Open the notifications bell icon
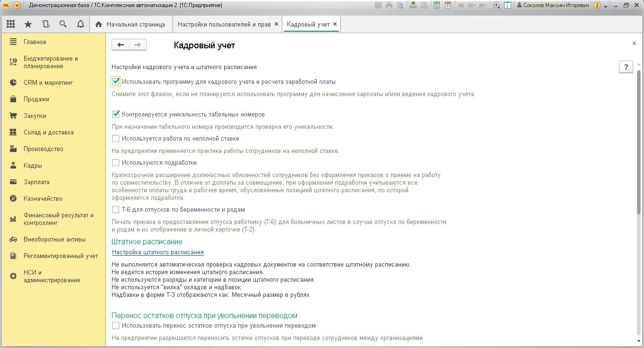The width and height of the screenshot is (644, 348). [80, 24]
